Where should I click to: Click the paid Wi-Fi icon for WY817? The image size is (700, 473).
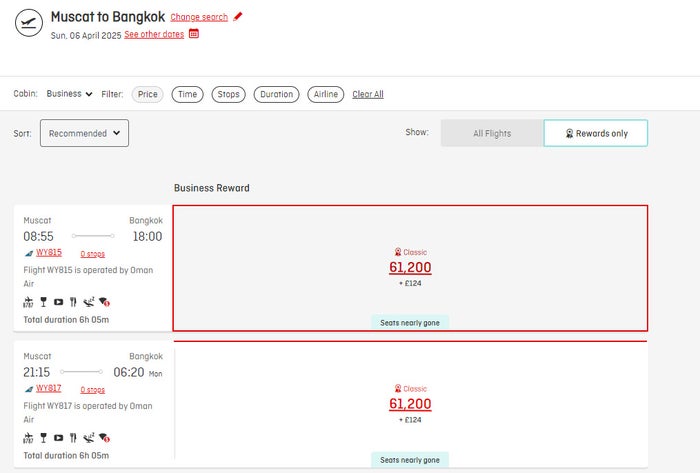tap(104, 438)
